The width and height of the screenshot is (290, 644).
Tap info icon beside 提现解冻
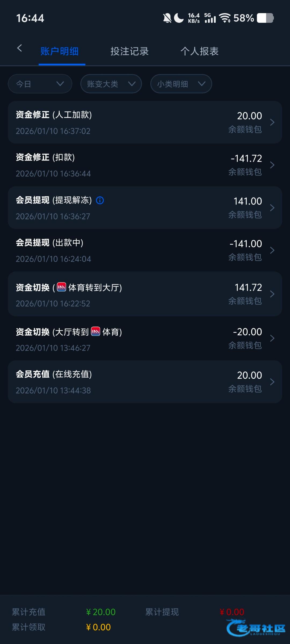pyautogui.click(x=100, y=200)
